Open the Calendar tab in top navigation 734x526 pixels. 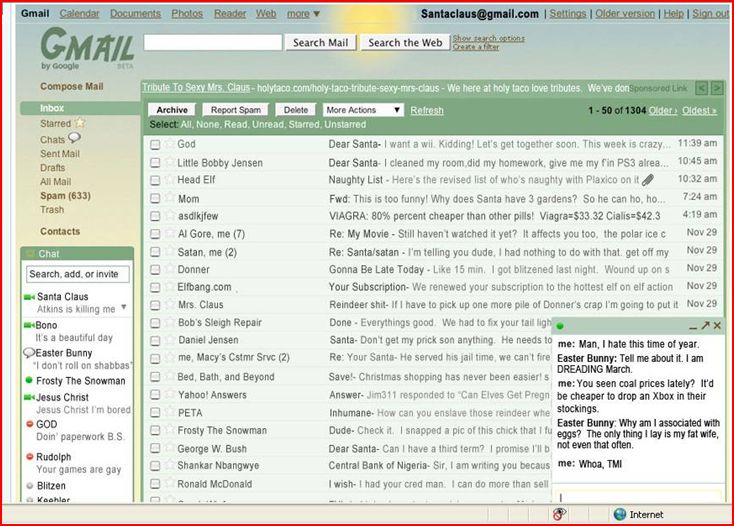[79, 14]
